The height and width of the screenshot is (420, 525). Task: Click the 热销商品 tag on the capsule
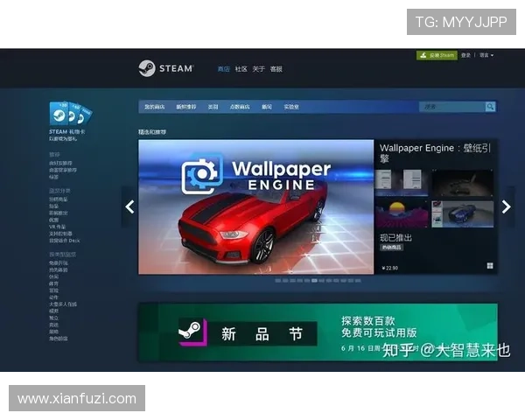point(391,248)
